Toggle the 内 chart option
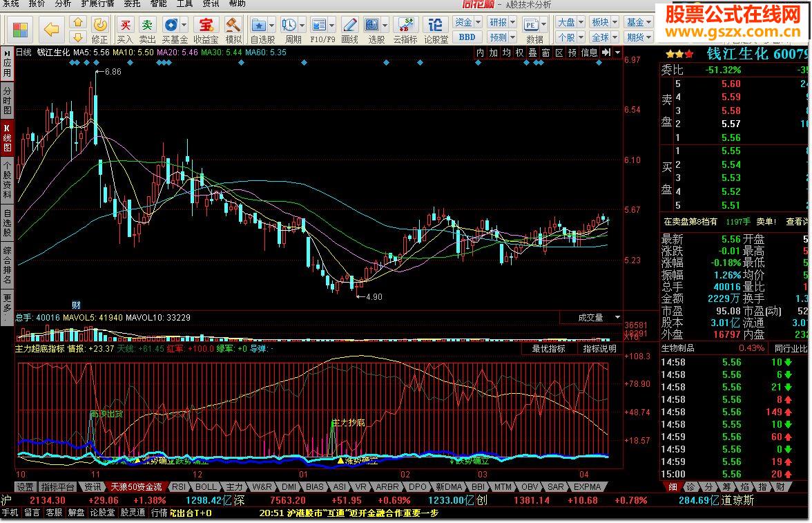 pyautogui.click(x=480, y=53)
